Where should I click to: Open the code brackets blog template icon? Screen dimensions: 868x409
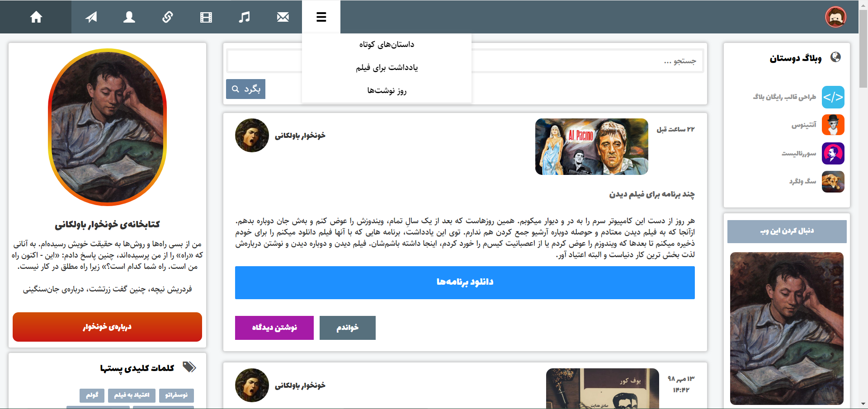[x=833, y=97]
